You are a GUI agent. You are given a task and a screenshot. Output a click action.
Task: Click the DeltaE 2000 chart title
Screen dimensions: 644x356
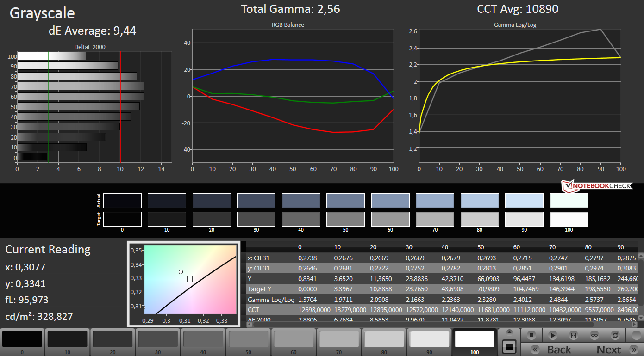90,47
